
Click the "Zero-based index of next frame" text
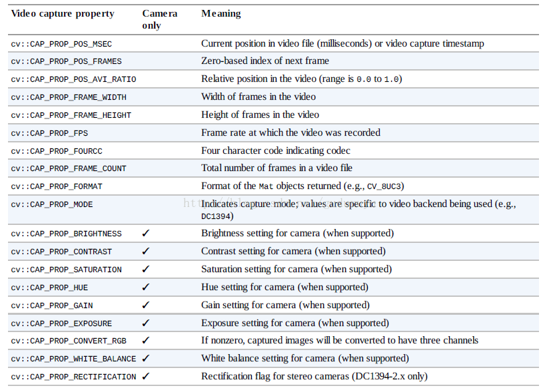click(265, 61)
